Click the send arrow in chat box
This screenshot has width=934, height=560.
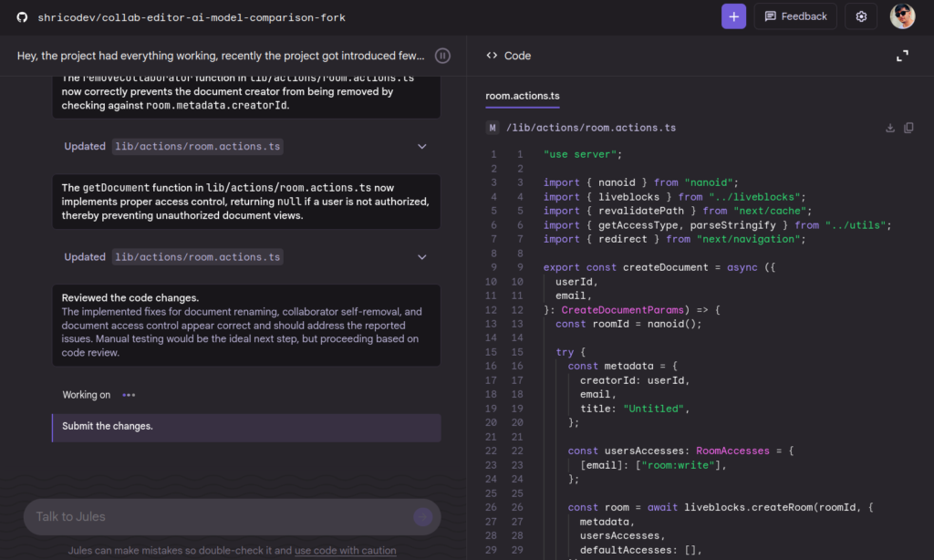(422, 516)
